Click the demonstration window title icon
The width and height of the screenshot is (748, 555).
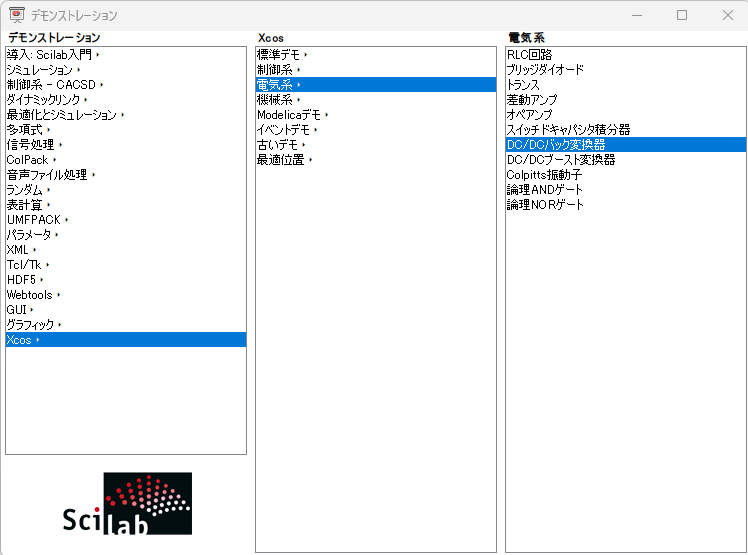(x=17, y=15)
